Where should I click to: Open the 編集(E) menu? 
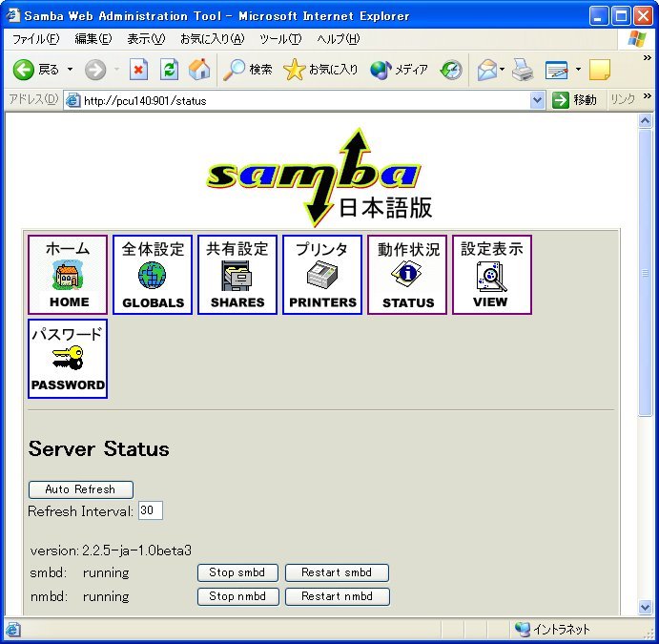tap(93, 39)
